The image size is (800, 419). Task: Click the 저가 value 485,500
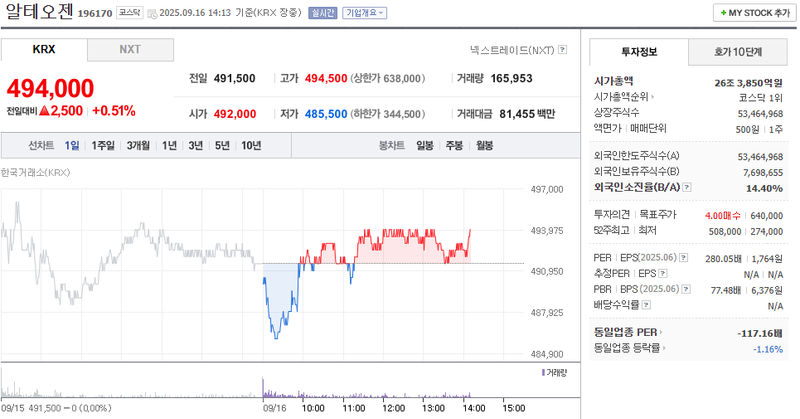click(326, 114)
